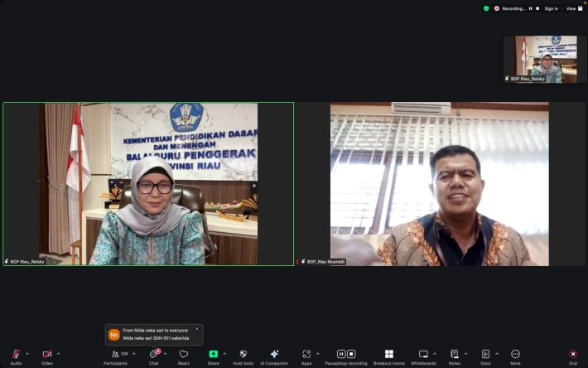
Task: Open the More options menu
Action: coord(515,354)
